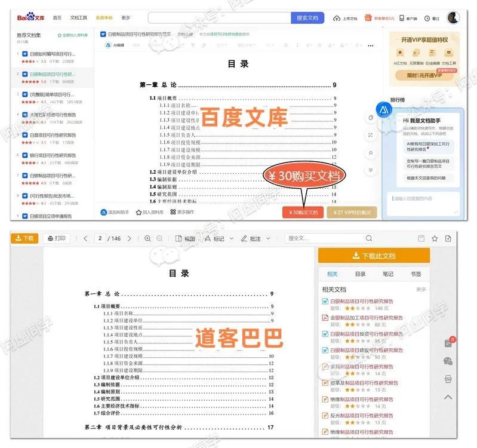Click the search magnifier icon in Doc88
The width and height of the screenshot is (477, 448).
369,238
